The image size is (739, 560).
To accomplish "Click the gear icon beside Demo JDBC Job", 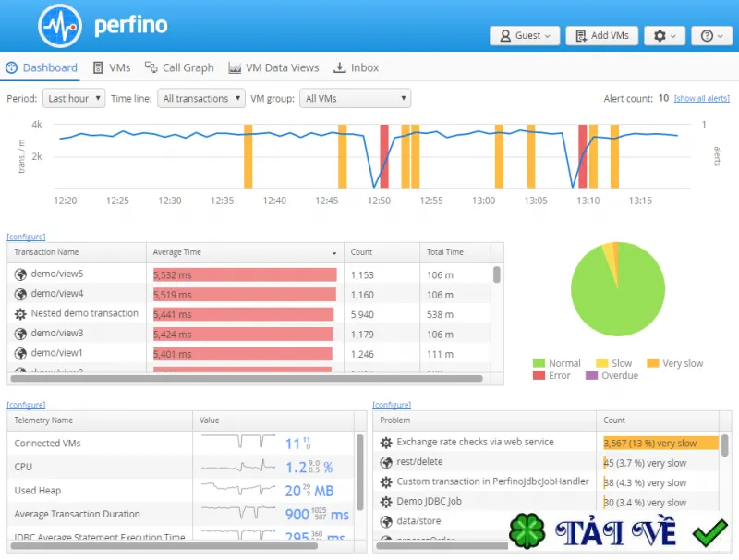I will [386, 502].
